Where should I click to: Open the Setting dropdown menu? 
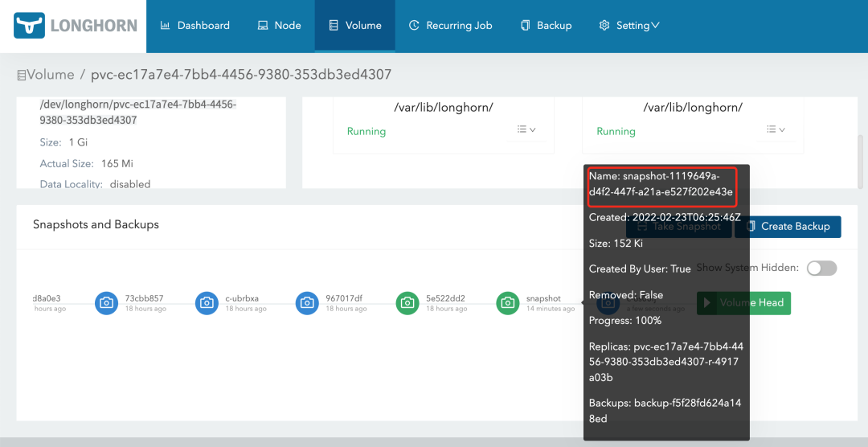[629, 26]
